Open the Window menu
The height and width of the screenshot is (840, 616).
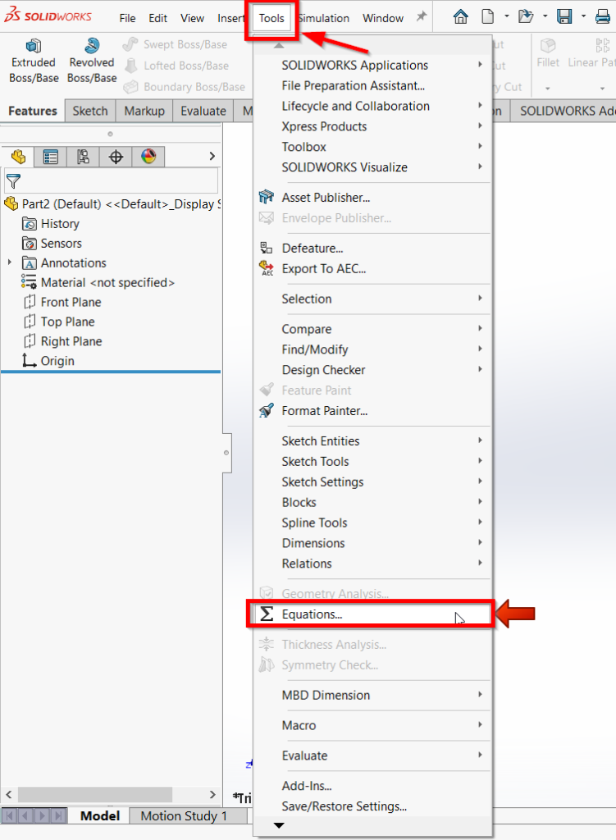click(383, 18)
